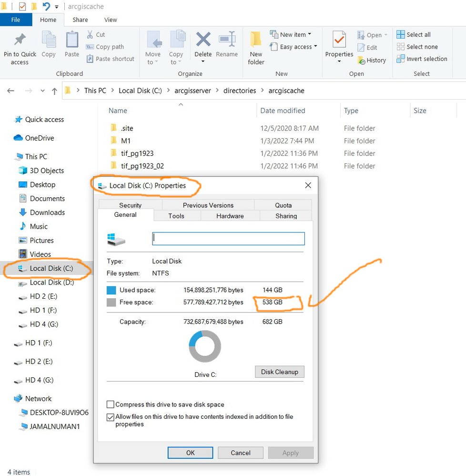Click This PC in the address breadcrumb
The image size is (466, 476).
[95, 91]
